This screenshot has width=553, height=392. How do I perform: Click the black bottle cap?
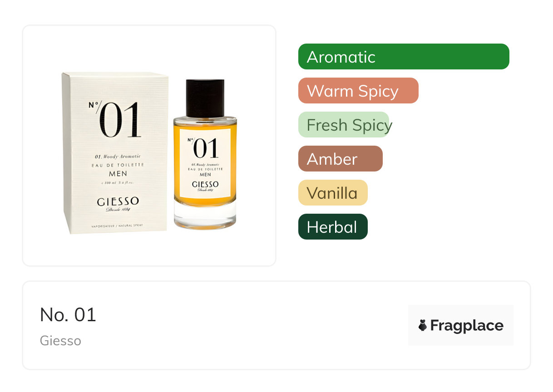[x=205, y=98]
